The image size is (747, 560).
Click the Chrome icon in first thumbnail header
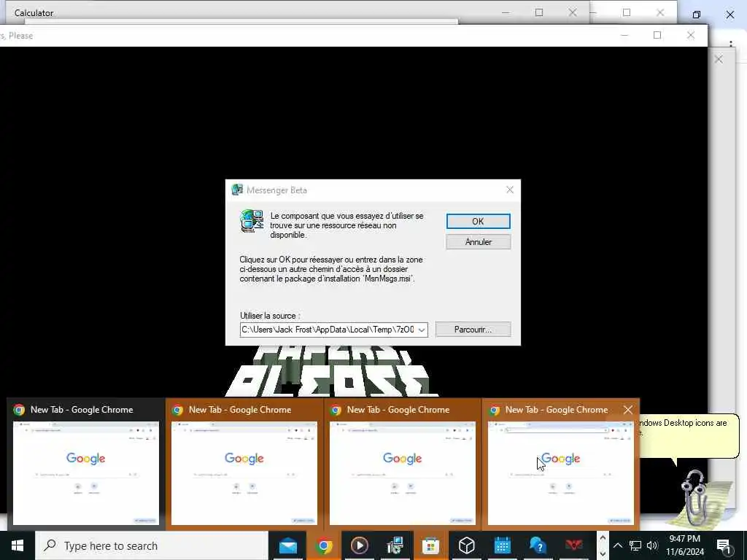[x=20, y=410]
